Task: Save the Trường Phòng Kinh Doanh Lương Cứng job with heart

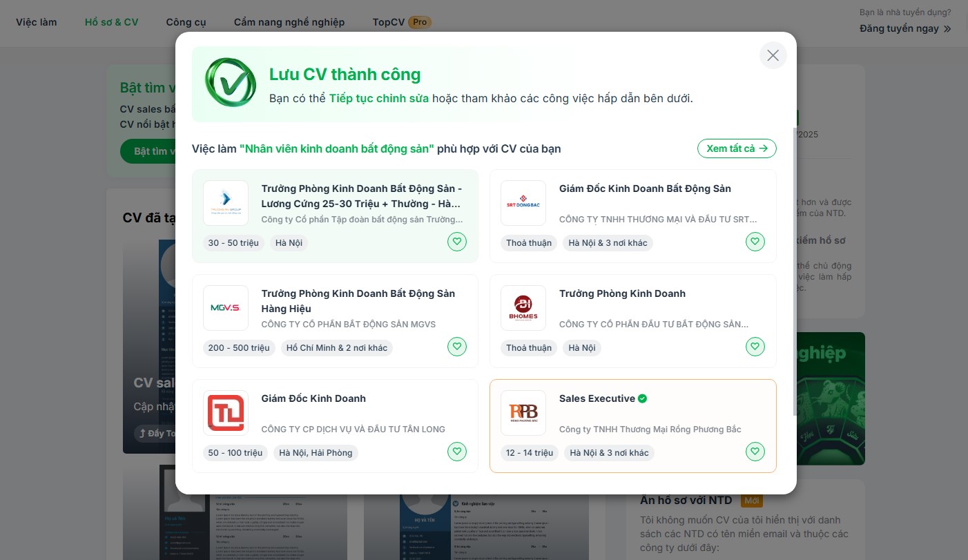Action: click(457, 242)
